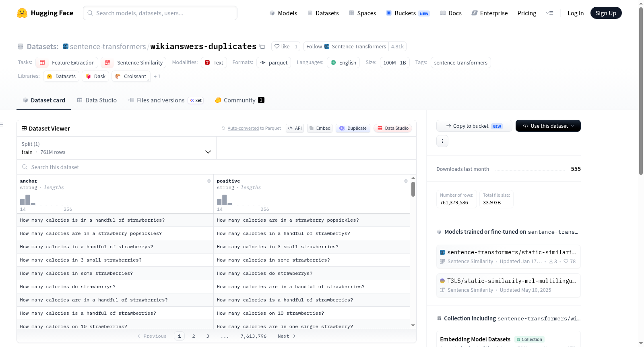The height and width of the screenshot is (347, 644).
Task: Click the Hugging Face logo icon
Action: [x=22, y=13]
